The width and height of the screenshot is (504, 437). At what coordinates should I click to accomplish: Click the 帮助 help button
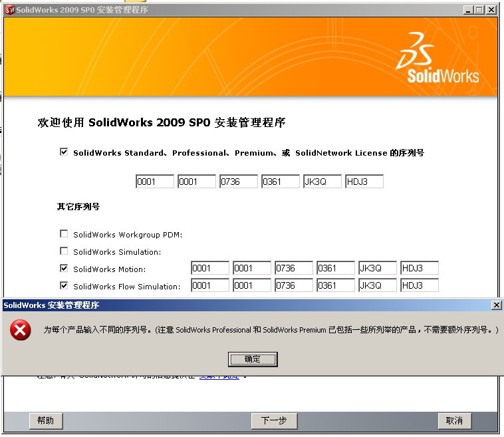46,420
